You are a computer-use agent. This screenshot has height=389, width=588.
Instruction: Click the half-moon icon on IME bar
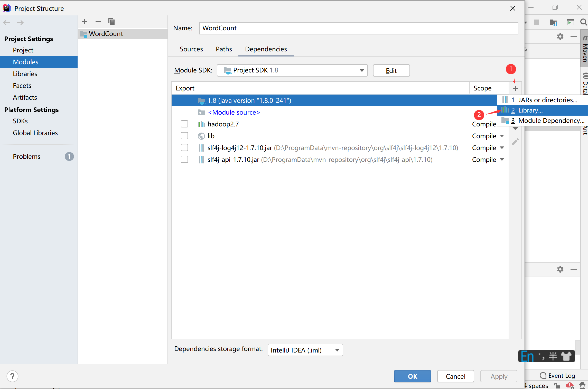(553, 356)
